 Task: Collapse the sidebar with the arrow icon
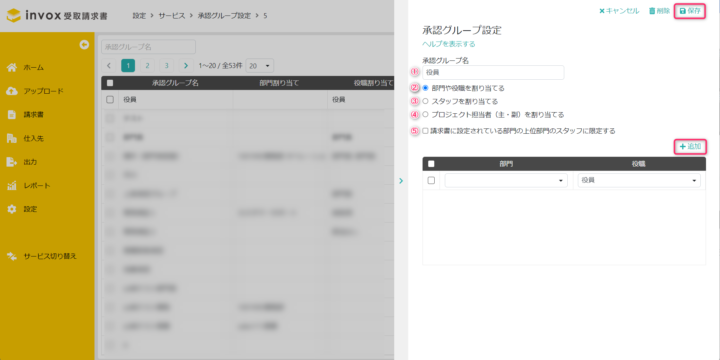coord(84,45)
